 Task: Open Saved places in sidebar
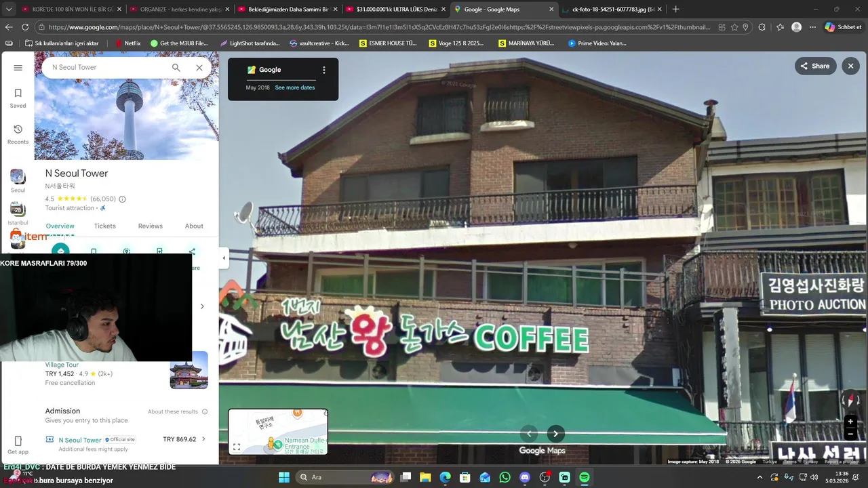(x=18, y=98)
